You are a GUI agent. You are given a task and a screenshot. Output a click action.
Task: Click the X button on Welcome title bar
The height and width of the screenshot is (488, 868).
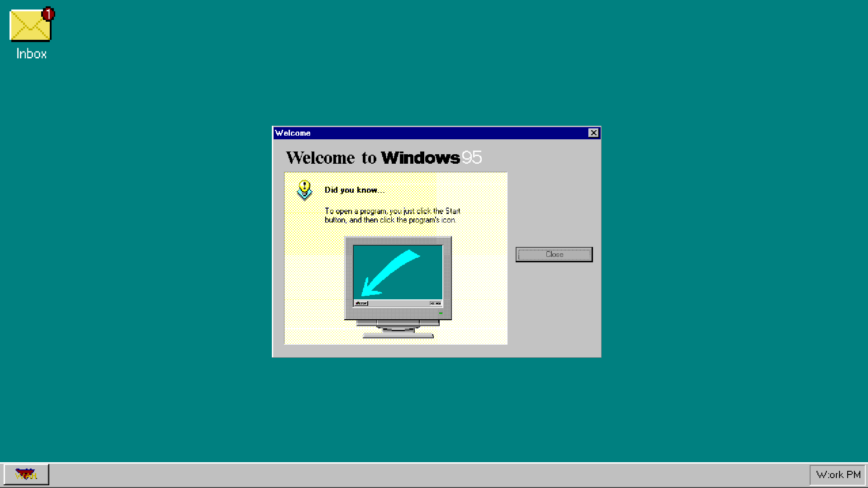[593, 133]
